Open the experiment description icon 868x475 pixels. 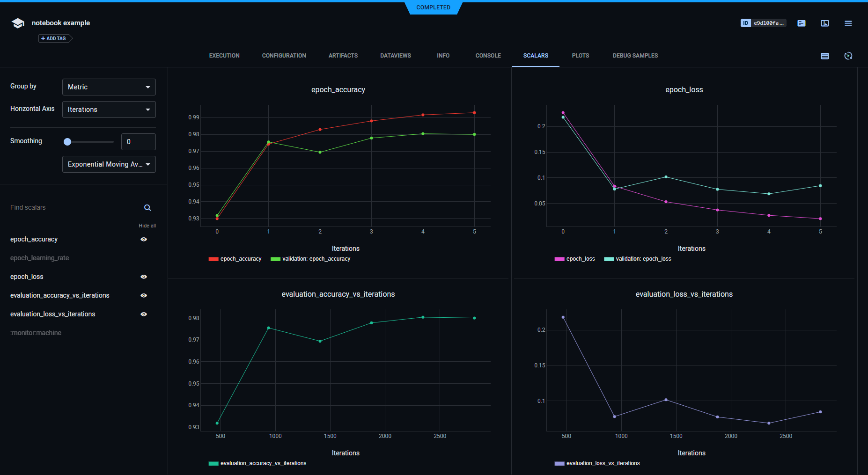[x=802, y=23]
